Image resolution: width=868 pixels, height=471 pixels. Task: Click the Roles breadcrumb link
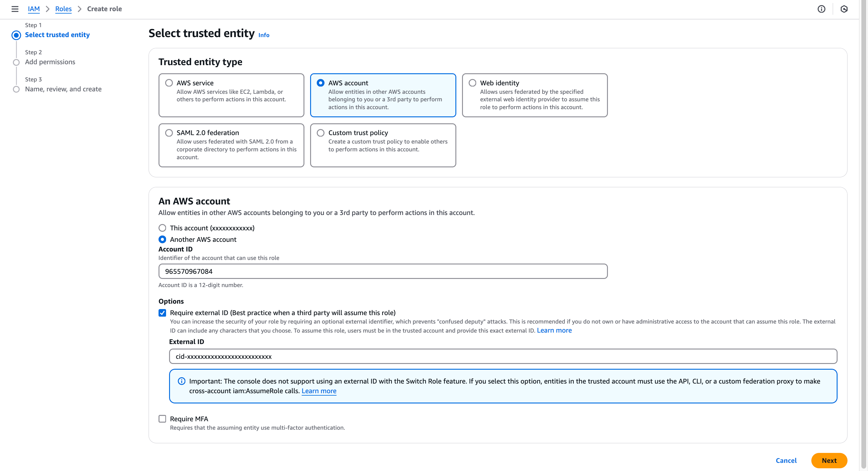click(63, 9)
